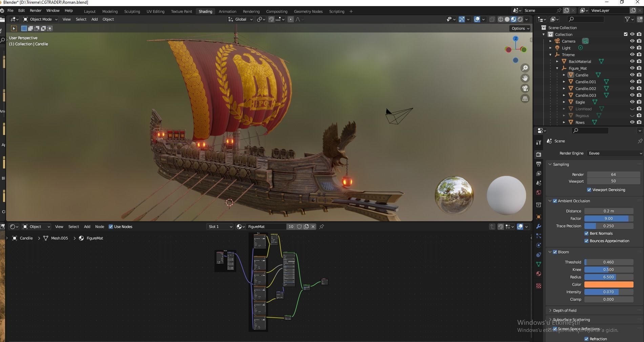The width and height of the screenshot is (644, 342).
Task: Open the Object properties tab icon
Action: click(539, 217)
